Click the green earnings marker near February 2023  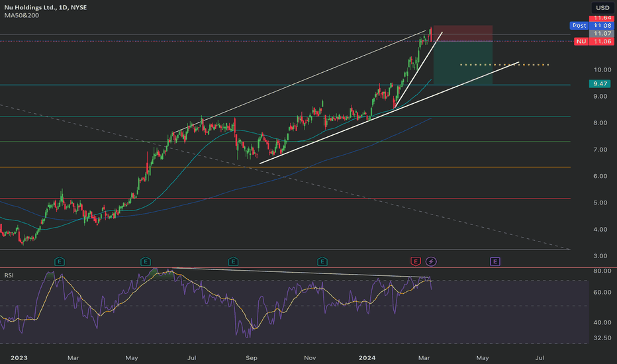coord(60,261)
